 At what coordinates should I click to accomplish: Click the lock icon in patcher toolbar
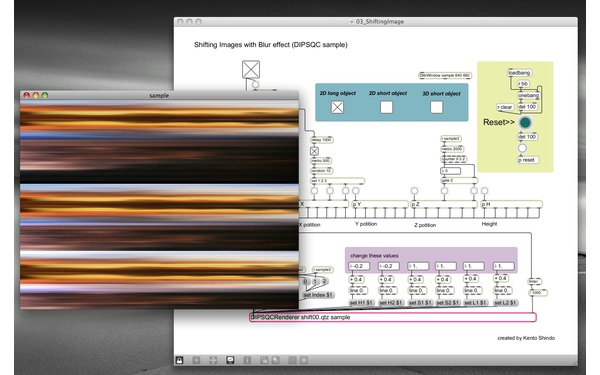[179, 360]
